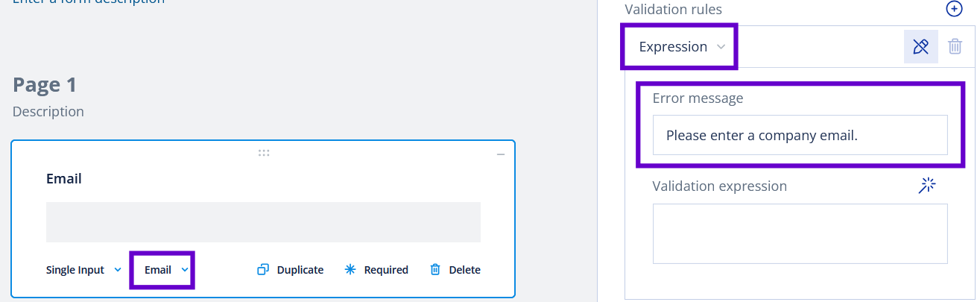Click the Duplicate button label
The height and width of the screenshot is (302, 980).
click(x=300, y=270)
